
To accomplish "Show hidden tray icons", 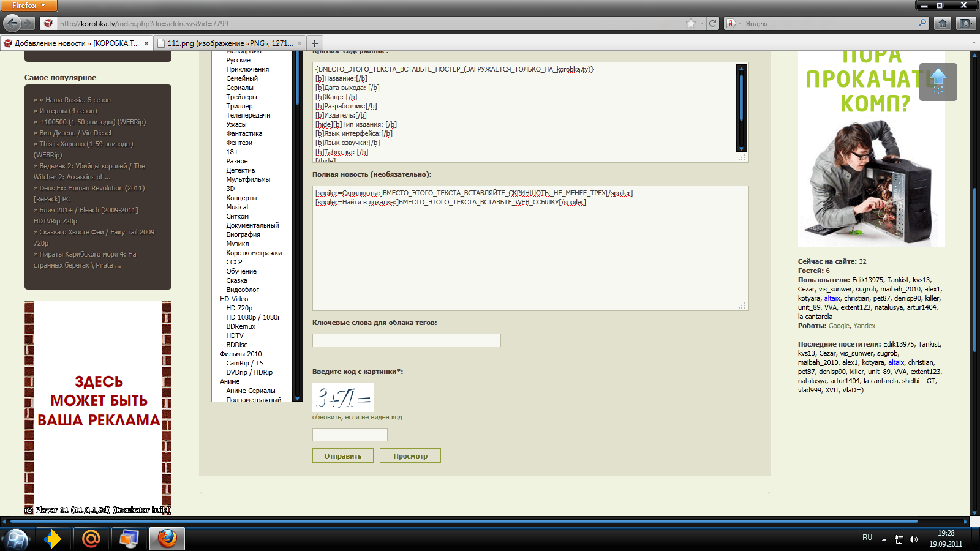I will pos(884,539).
